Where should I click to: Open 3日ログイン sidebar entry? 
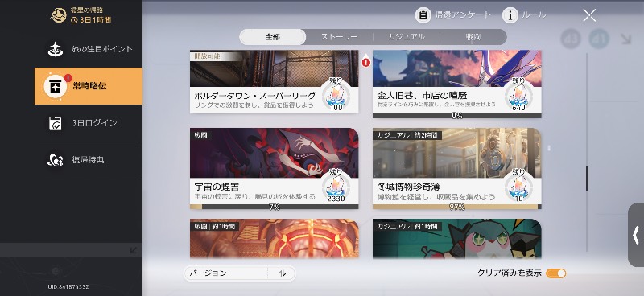coord(89,123)
